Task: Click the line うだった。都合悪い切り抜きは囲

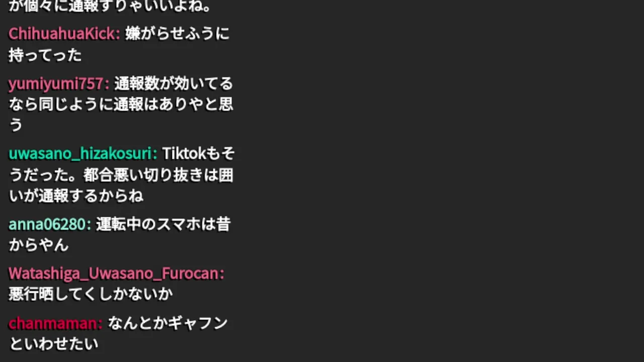Action: [x=121, y=175]
